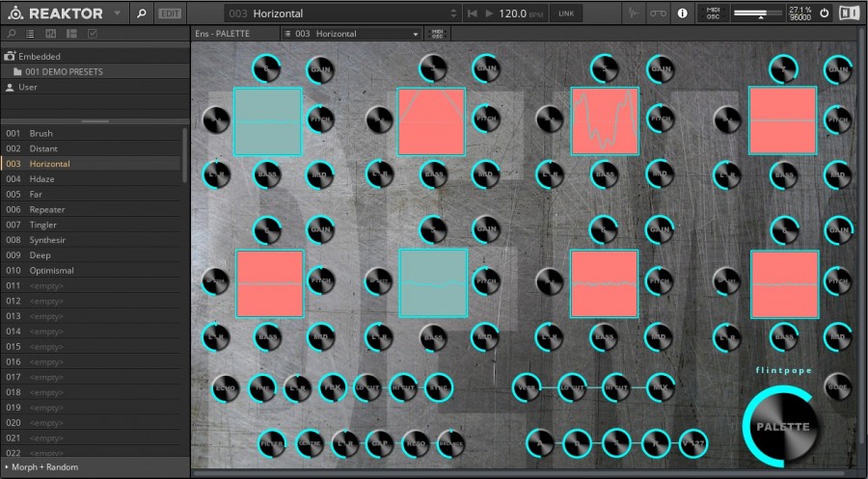868x479 pixels.
Task: Select the 001 DEMO PRESETS folder
Action: click(64, 72)
